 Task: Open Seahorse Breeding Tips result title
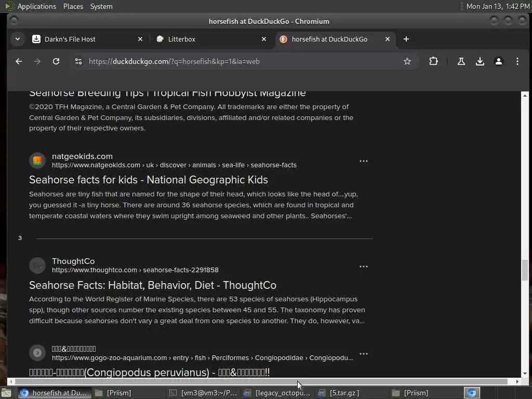[167, 94]
